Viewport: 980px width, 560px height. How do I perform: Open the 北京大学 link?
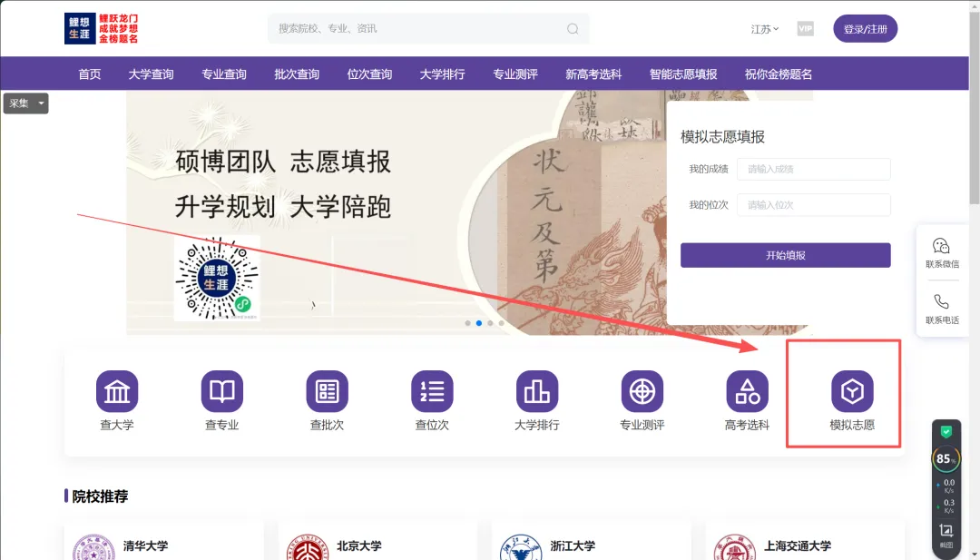(x=359, y=545)
